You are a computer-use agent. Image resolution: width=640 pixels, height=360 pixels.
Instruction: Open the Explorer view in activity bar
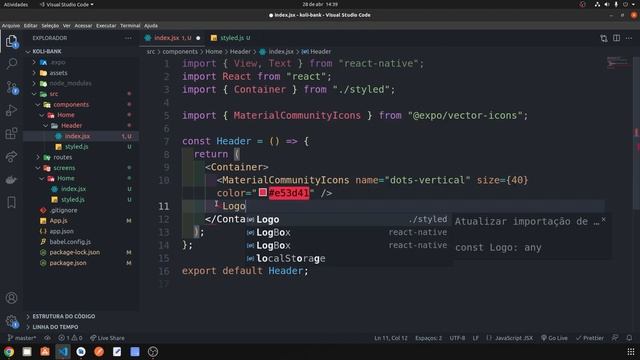(11, 41)
